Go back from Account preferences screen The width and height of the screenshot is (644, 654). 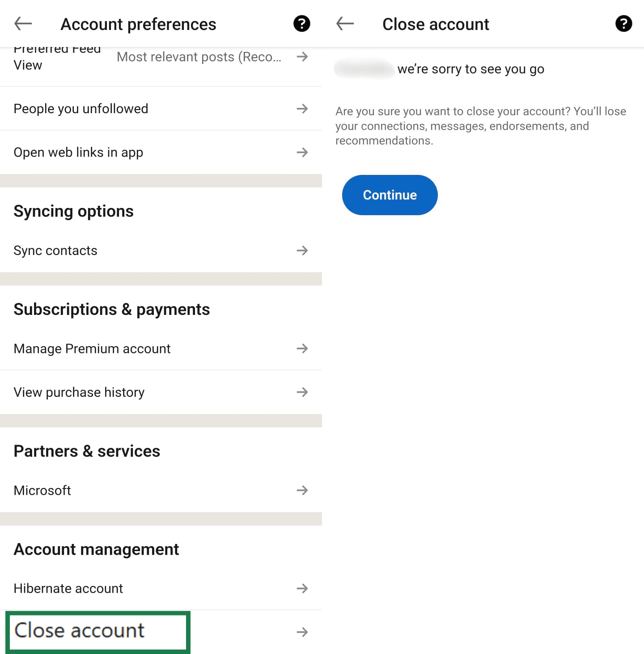(22, 24)
